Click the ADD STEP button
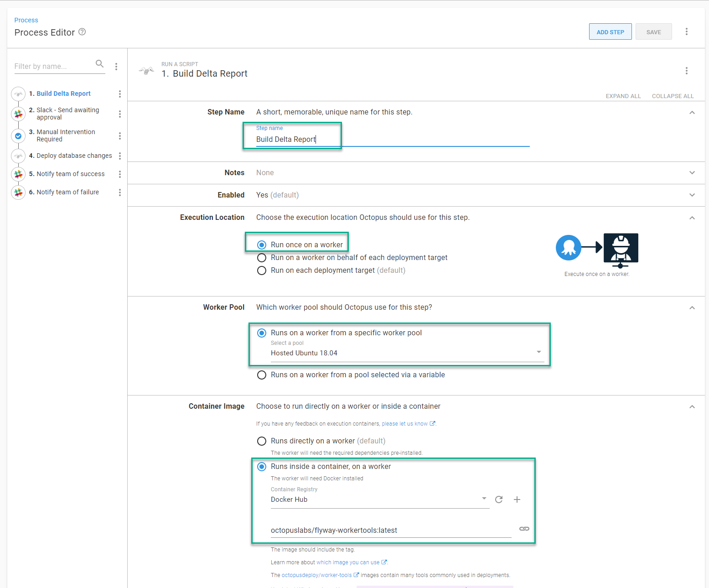The image size is (709, 588). pyautogui.click(x=610, y=31)
